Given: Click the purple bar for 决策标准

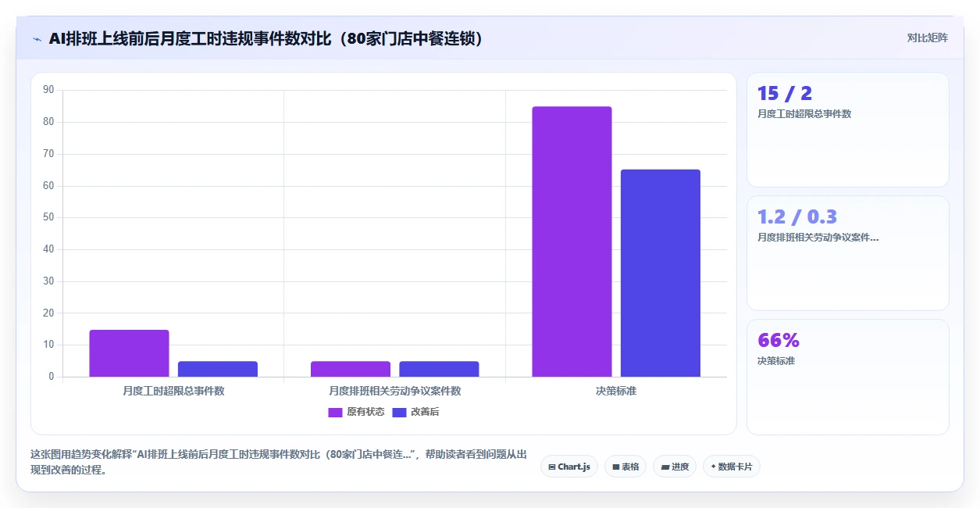Looking at the screenshot, I should point(572,241).
